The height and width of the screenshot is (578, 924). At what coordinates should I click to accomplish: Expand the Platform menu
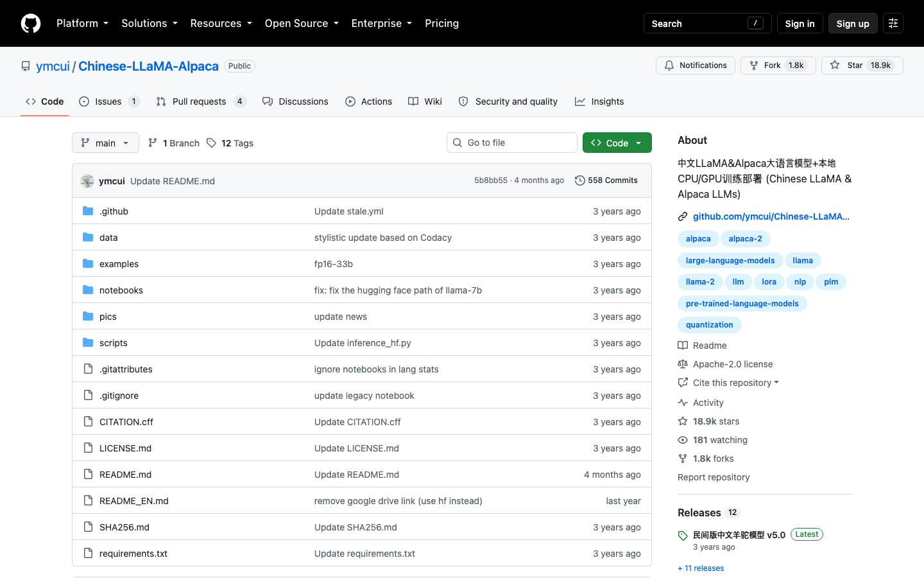click(82, 23)
